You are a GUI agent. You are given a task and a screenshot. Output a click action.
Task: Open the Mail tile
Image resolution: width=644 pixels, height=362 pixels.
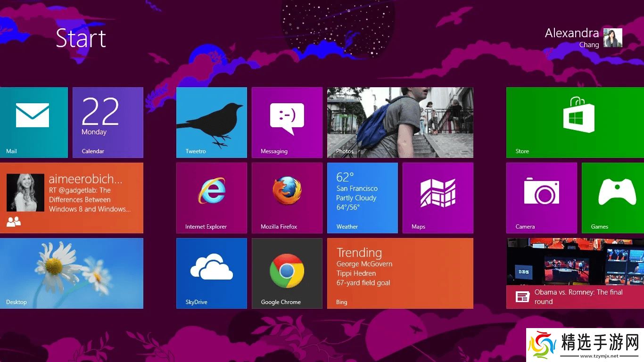[33, 122]
